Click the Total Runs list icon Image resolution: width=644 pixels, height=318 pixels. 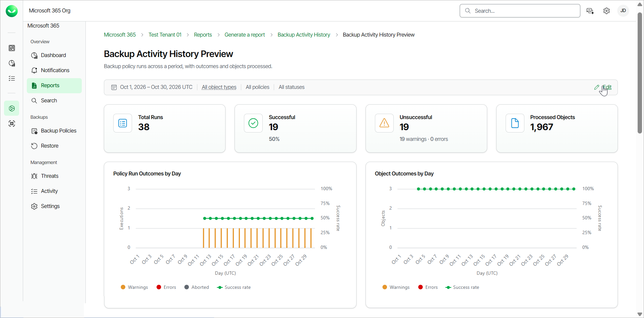coord(123,123)
